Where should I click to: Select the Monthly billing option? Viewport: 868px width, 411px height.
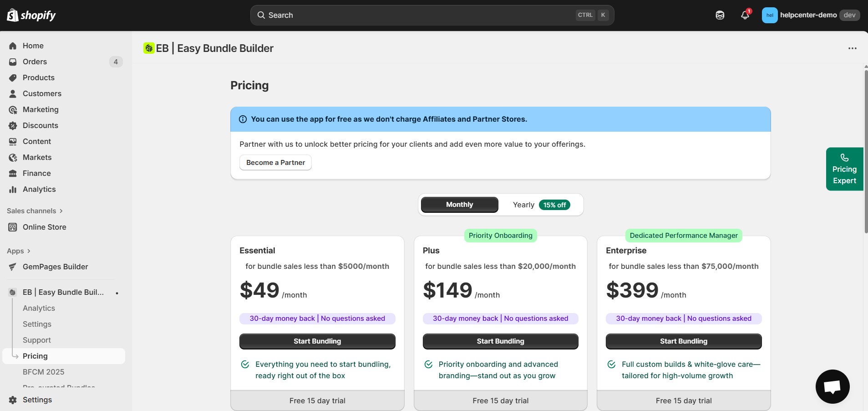click(459, 205)
